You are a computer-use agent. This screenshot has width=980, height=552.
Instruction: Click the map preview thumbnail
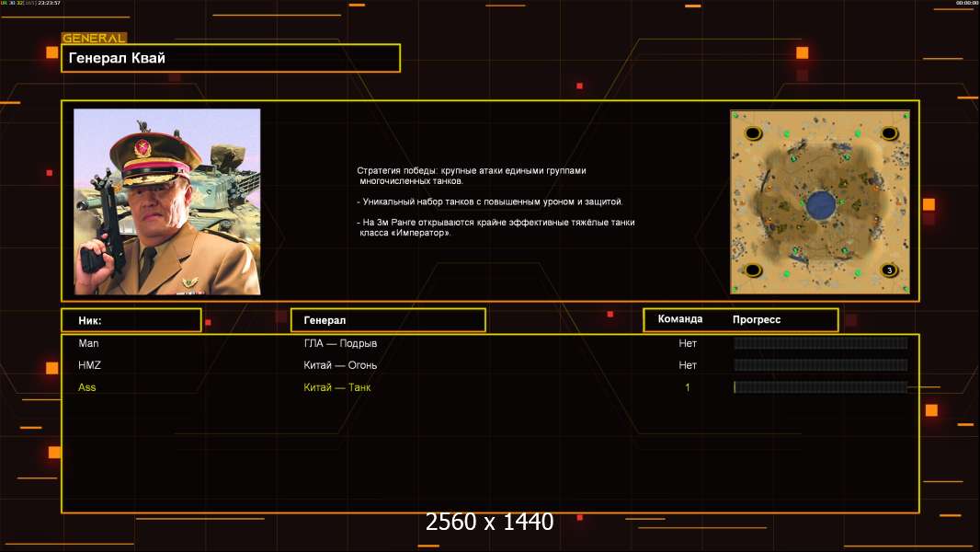pos(820,202)
